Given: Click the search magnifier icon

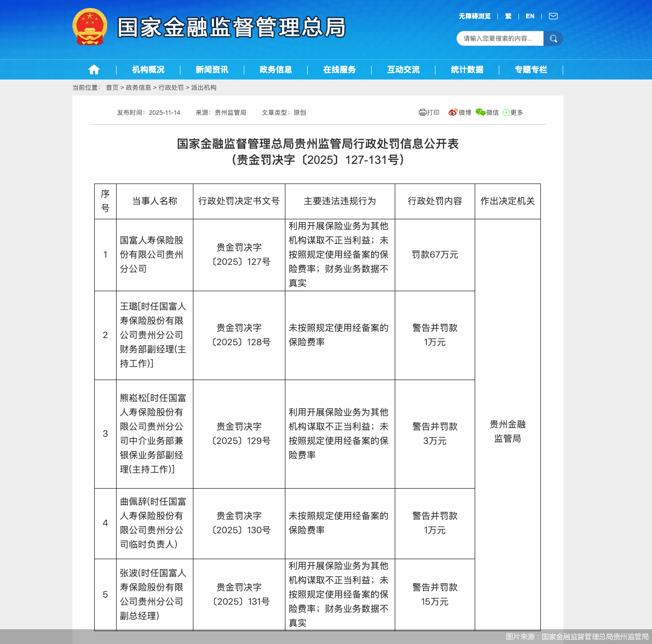Looking at the screenshot, I should (553, 38).
